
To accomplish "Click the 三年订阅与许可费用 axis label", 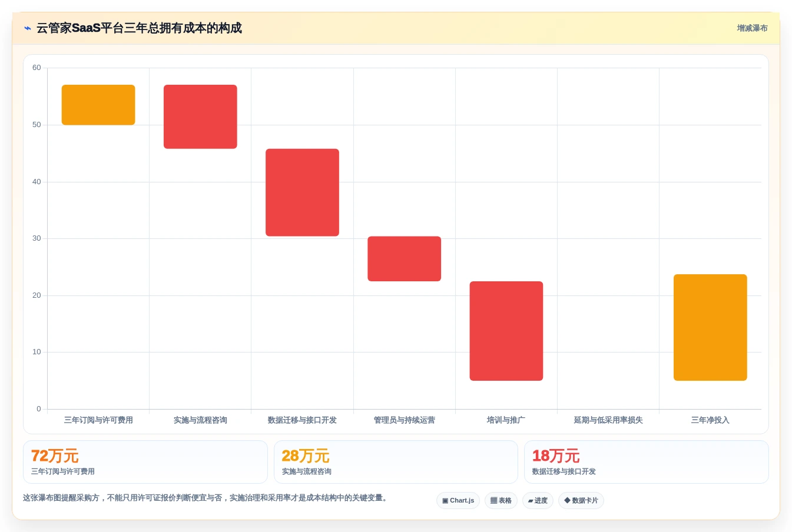I will (x=98, y=420).
